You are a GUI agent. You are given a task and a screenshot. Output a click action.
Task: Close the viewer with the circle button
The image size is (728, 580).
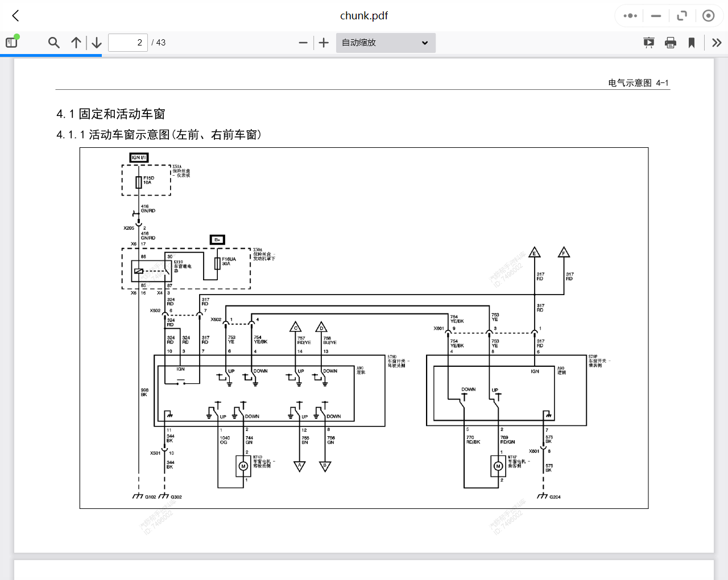[x=708, y=16]
